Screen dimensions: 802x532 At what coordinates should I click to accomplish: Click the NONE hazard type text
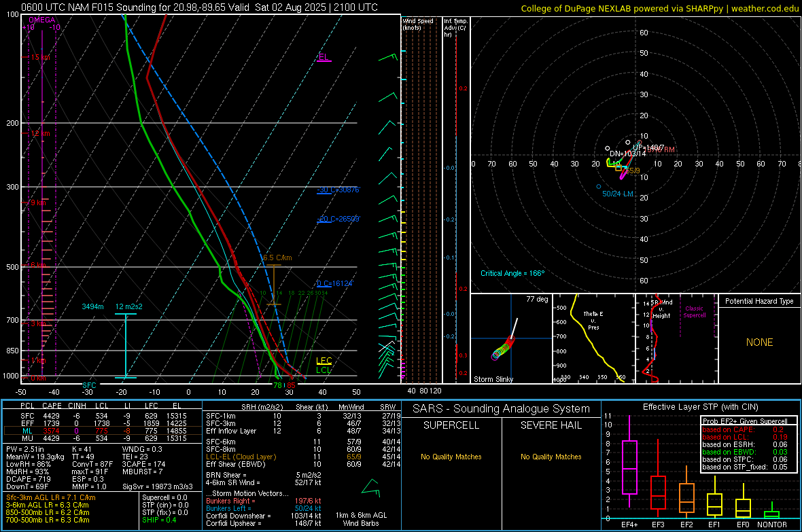tap(760, 342)
